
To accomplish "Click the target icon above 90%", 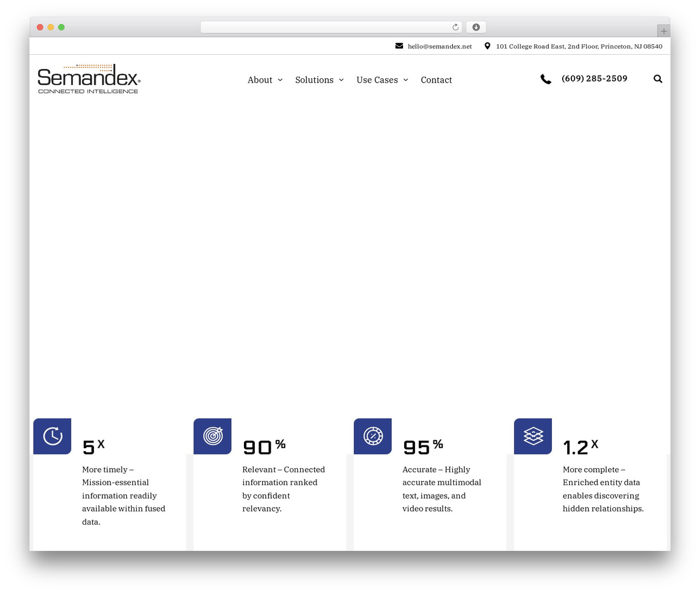I will pos(213,436).
